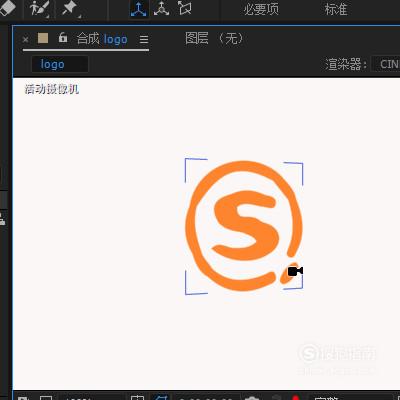400x400 pixels.
Task: Select the Roto Brush tool
Action: [39, 9]
